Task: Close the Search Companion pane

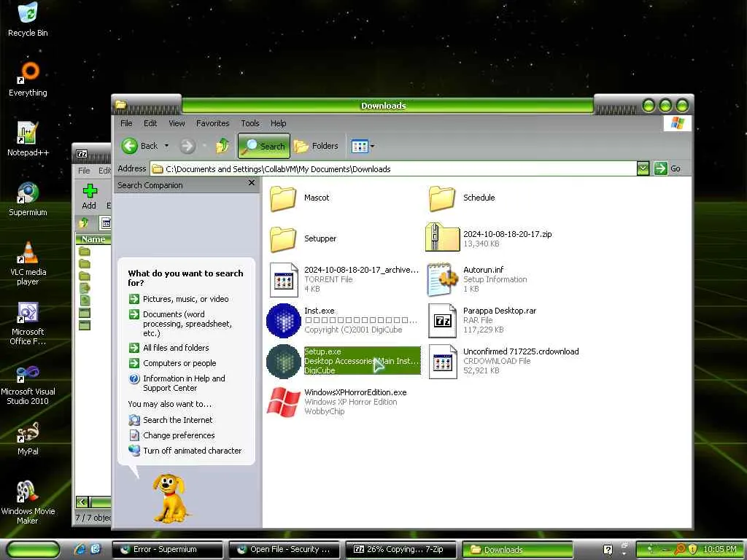Action: coord(252,183)
